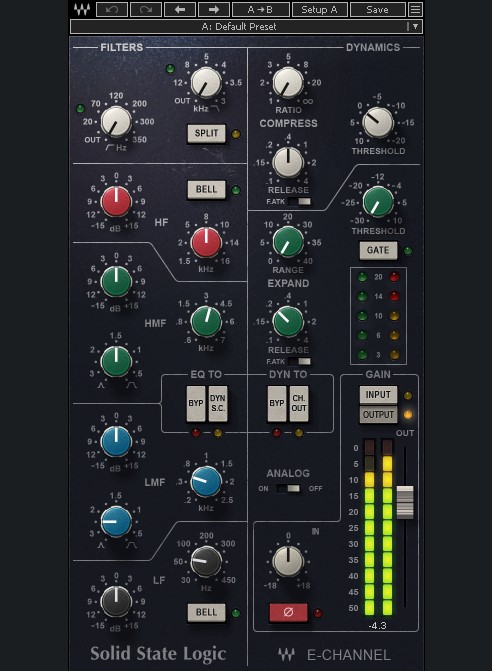Image resolution: width=492 pixels, height=671 pixels.
Task: Toggle EQ TO BYP button
Action: pyautogui.click(x=196, y=403)
